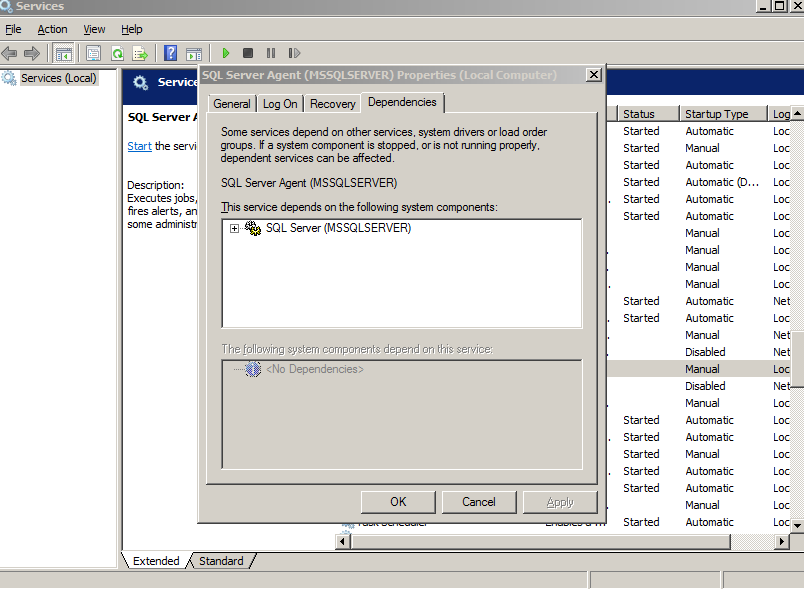Start the service with the green play icon
The height and width of the screenshot is (589, 804).
click(x=226, y=53)
